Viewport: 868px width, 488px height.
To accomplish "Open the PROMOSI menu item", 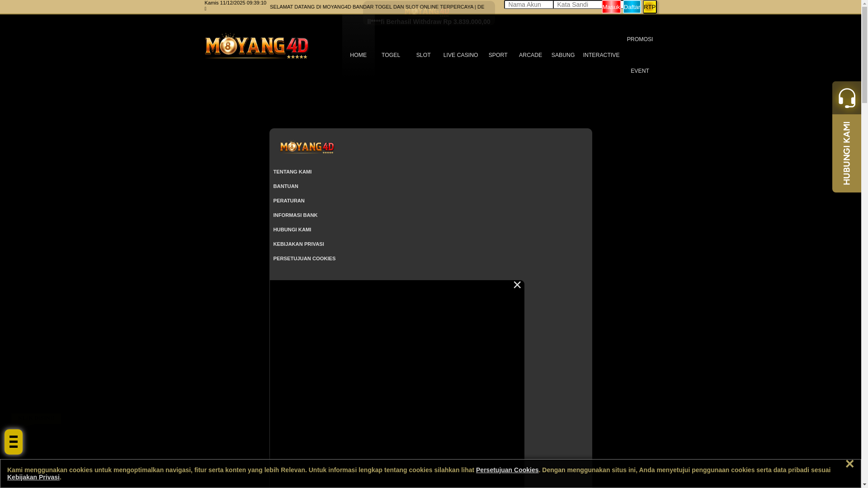I will (x=640, y=39).
